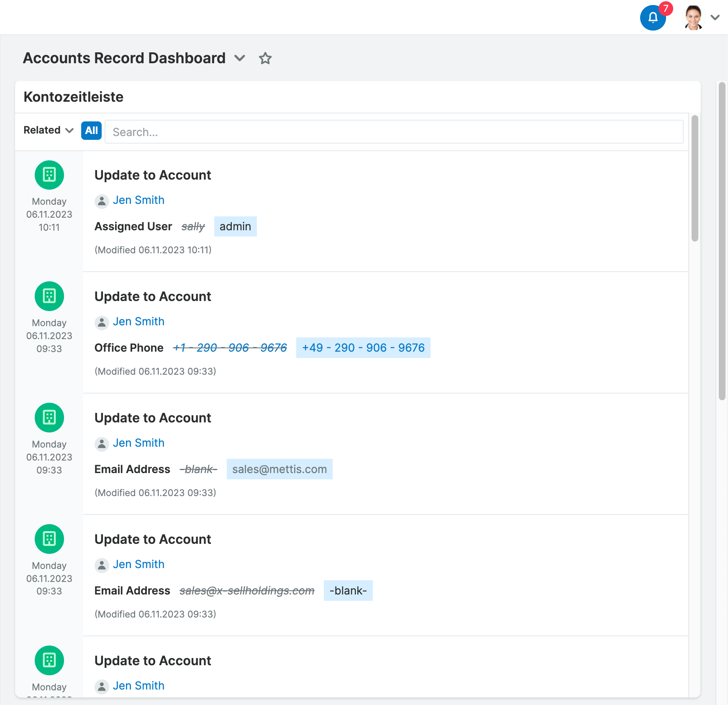Click the account icon beside sales@mettis.com update

point(49,418)
